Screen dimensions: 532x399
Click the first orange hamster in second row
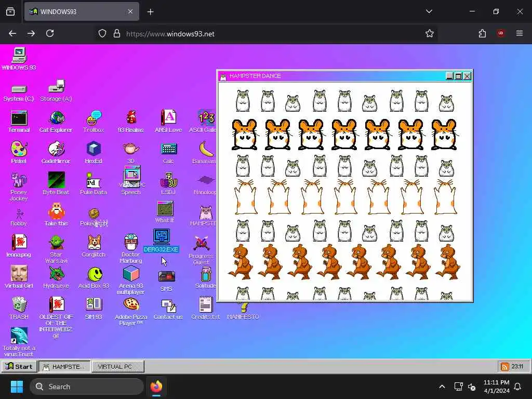point(244,135)
